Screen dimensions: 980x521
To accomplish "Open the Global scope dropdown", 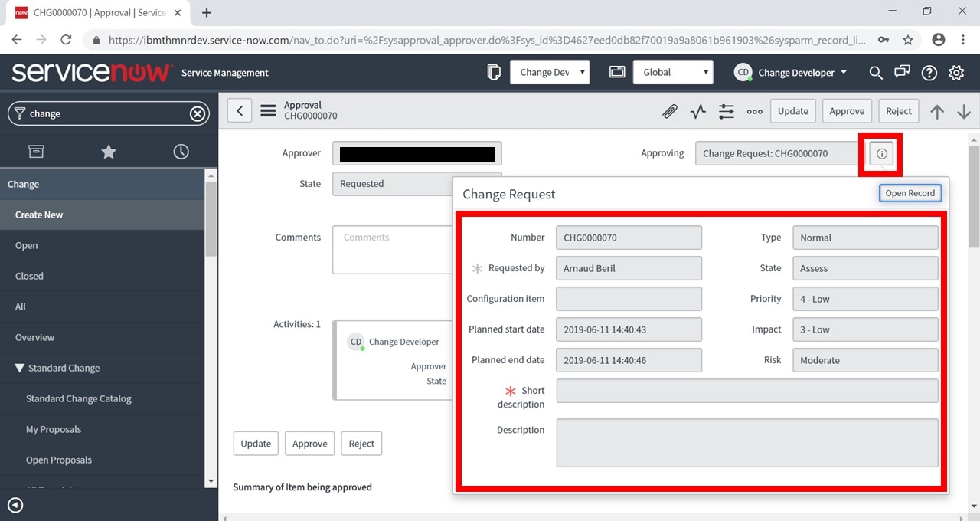I will [x=673, y=71].
